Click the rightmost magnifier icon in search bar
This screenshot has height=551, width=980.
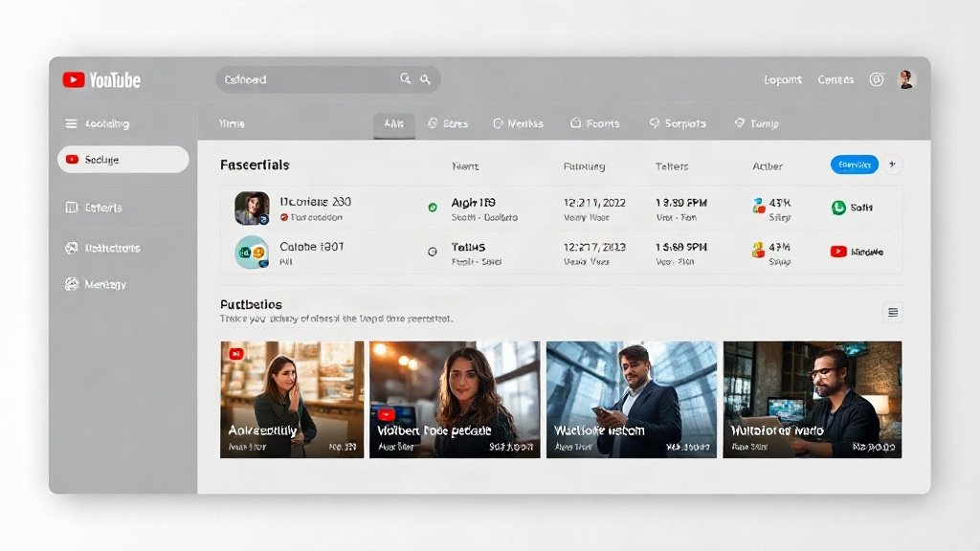425,79
